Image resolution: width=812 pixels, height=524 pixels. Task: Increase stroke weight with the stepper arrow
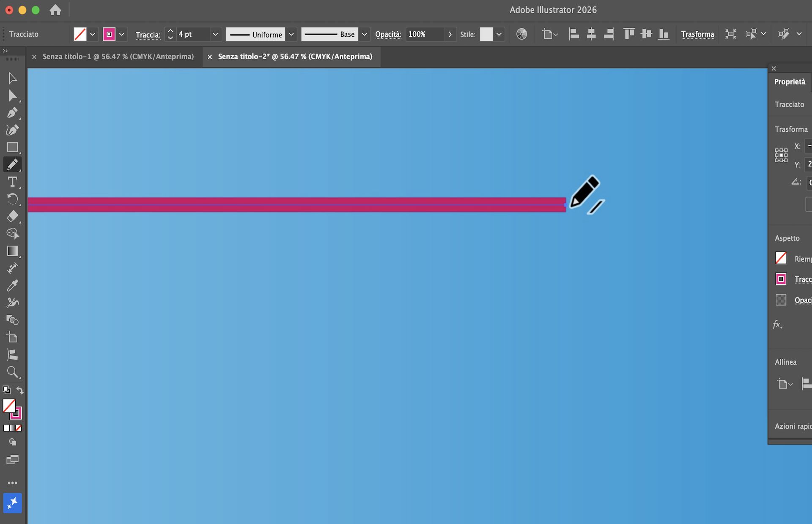tap(170, 30)
